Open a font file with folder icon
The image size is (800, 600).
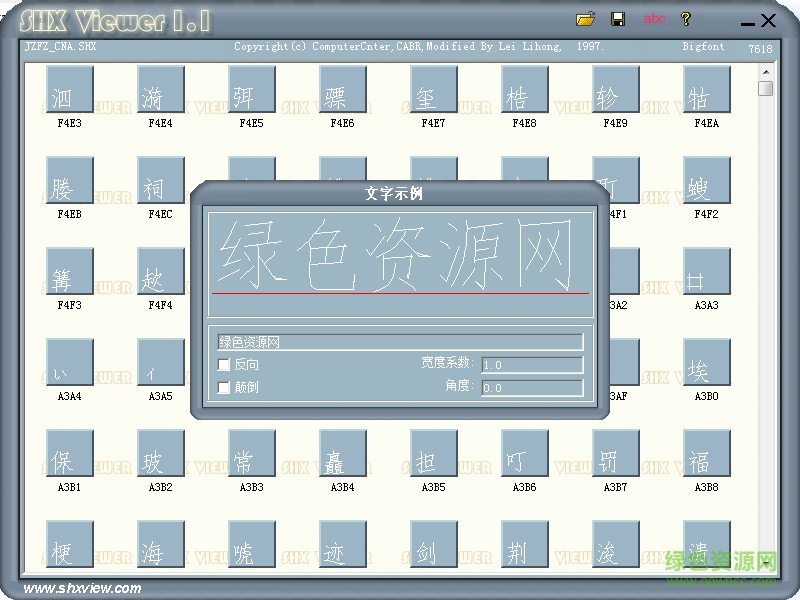(x=586, y=19)
